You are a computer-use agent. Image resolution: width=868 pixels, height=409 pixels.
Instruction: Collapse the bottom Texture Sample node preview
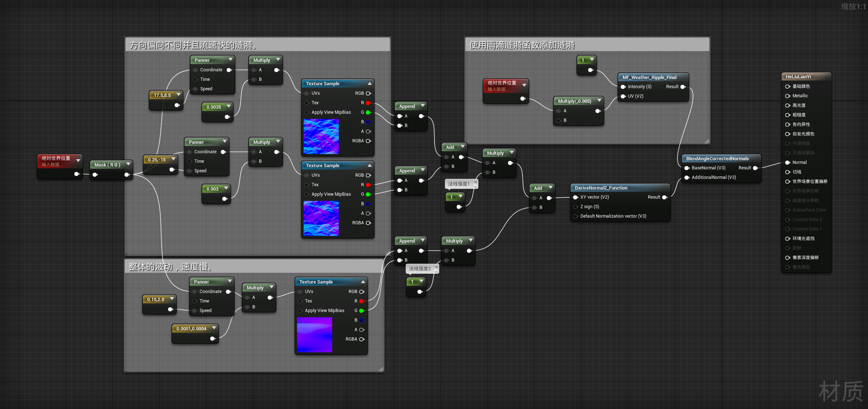[x=363, y=282]
